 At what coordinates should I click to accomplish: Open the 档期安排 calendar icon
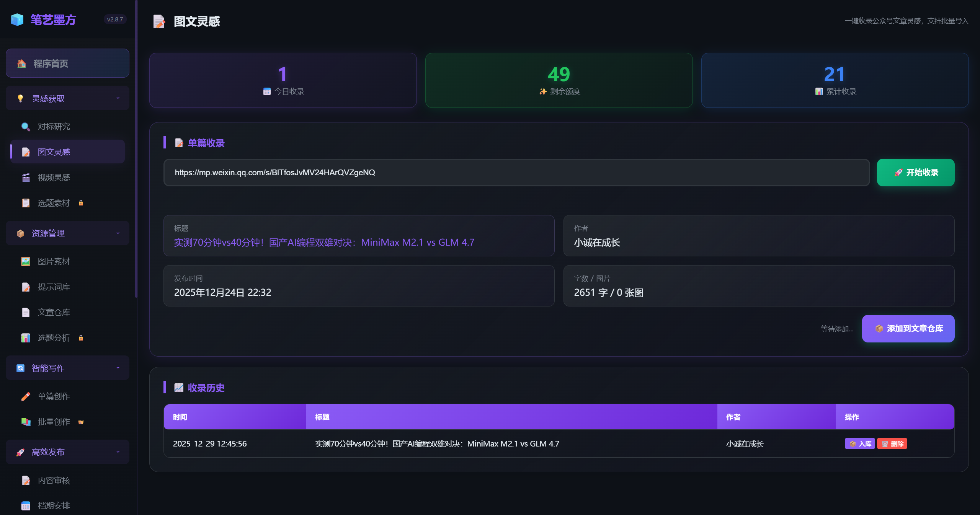click(x=26, y=506)
